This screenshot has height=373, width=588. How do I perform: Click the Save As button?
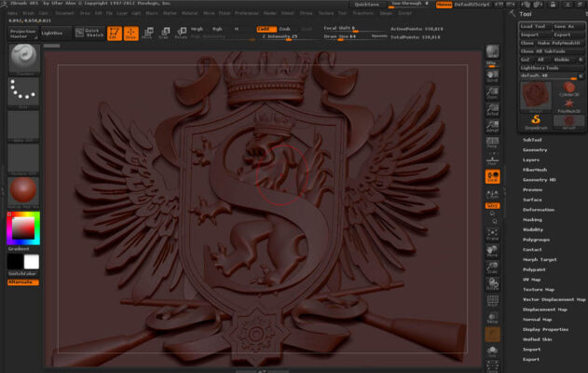click(x=568, y=26)
